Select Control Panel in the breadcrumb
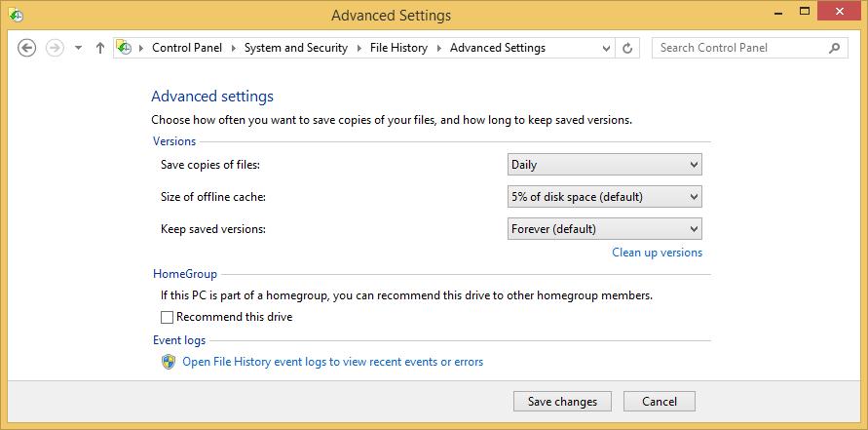 tap(187, 48)
